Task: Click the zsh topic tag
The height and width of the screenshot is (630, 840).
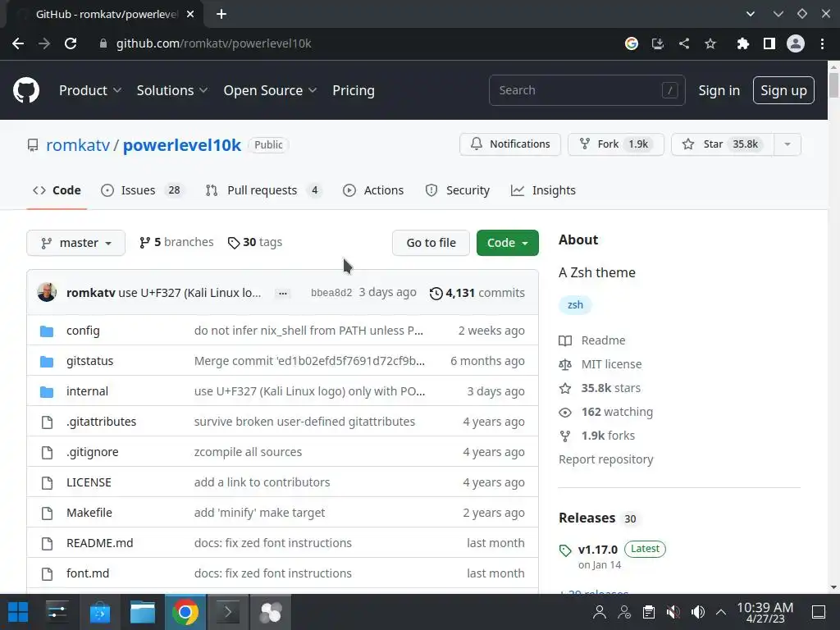Action: click(575, 305)
